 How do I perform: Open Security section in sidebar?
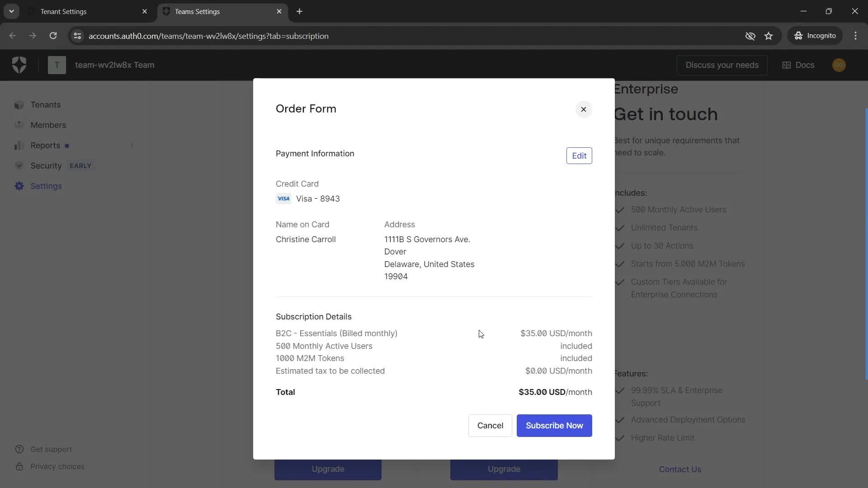46,166
